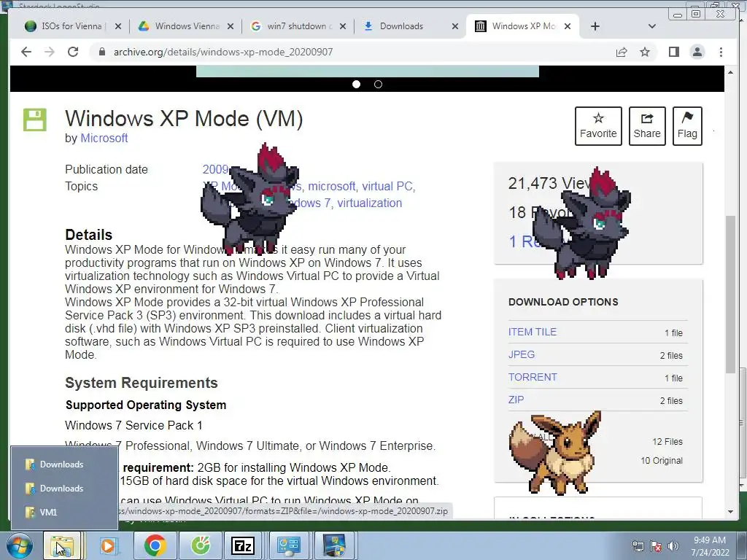747x560 pixels.
Task: Close the win7 shutdown tab
Action: click(x=343, y=26)
